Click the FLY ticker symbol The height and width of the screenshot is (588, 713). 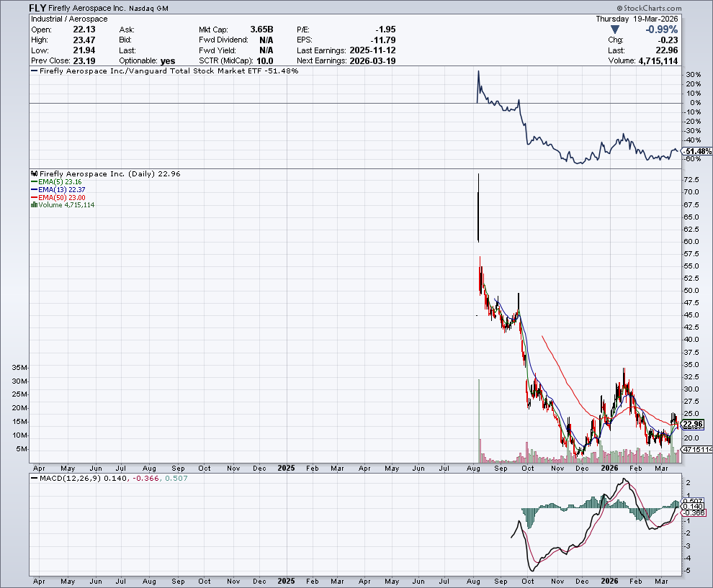pos(36,8)
